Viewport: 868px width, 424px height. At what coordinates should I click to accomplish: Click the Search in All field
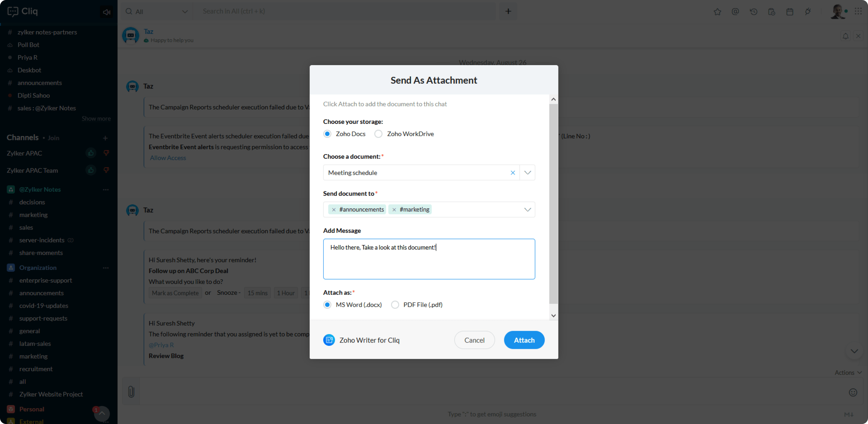(344, 12)
